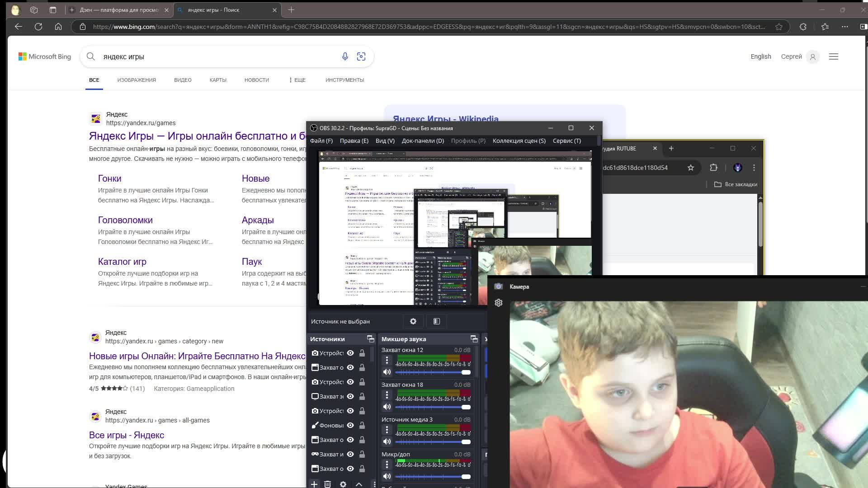This screenshot has width=868, height=488.
Task: Open the RUTUBE browser three-dot menu
Action: point(754,168)
